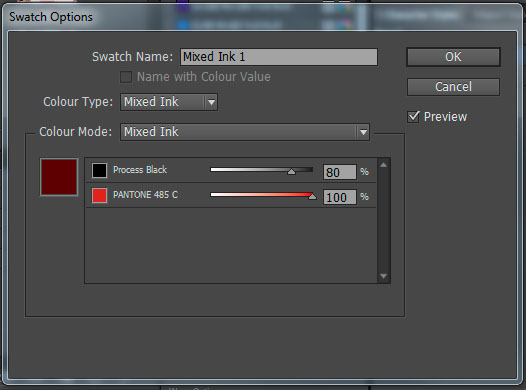
Task: Select the PANTONE 485 C label
Action: point(145,194)
